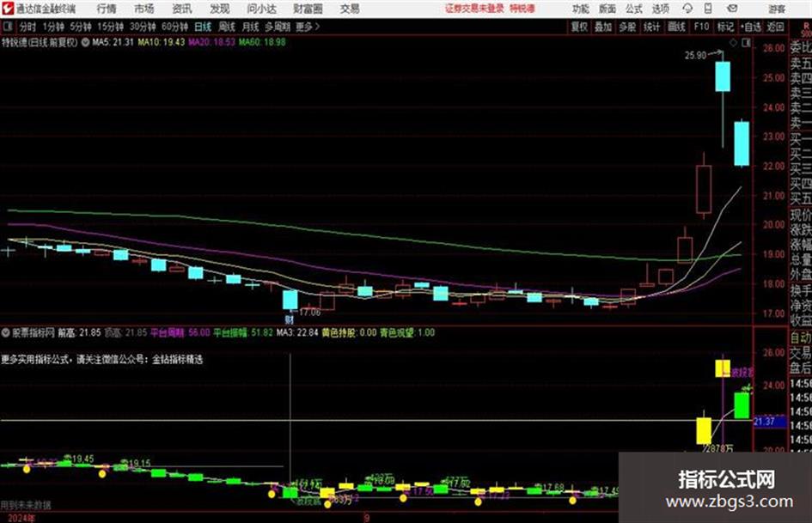
Task: Click the 特锐德 stock name in title bar
Action: [x=522, y=9]
